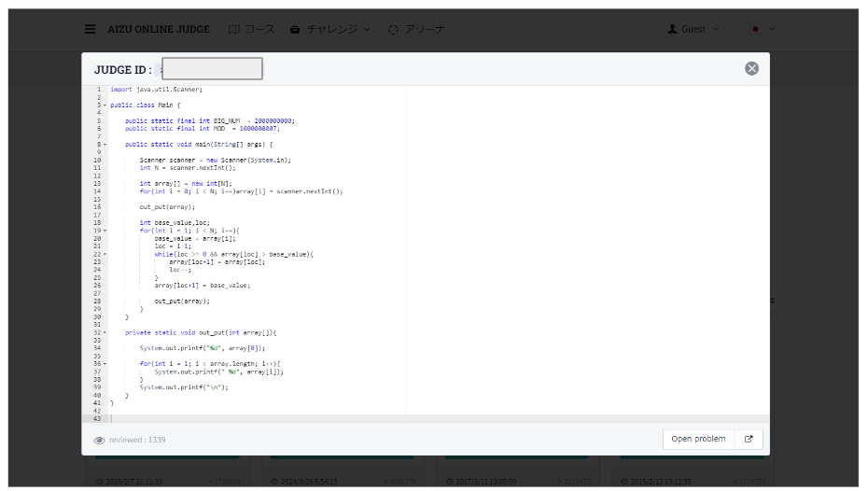This screenshot has height=491, width=868.
Task: Click 'Scanner scanner = new Scanner' line
Action: (x=216, y=160)
